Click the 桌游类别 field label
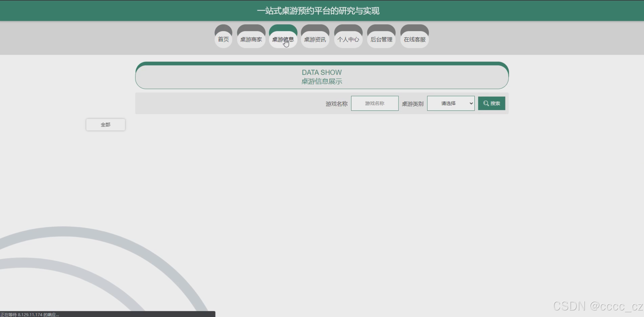Viewport: 644px width, 317px height. 413,104
